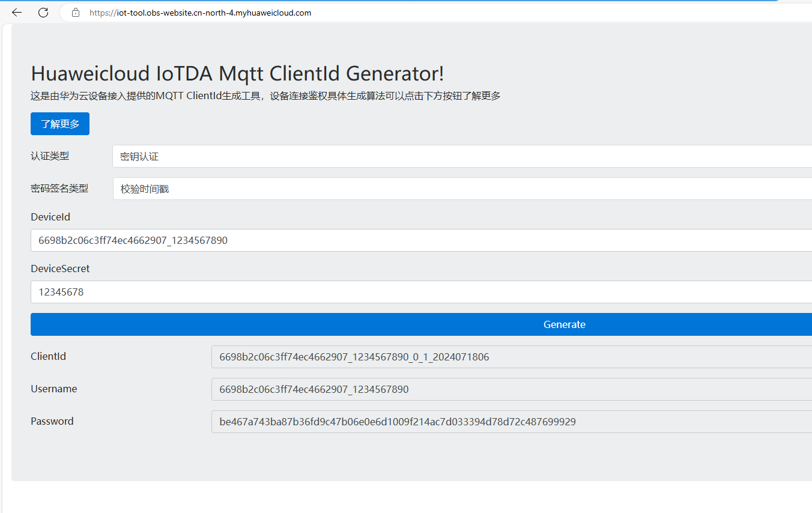Click the 了解更多 button
812x513 pixels.
(60, 124)
